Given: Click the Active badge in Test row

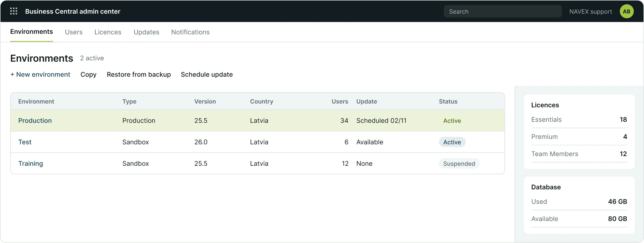Looking at the screenshot, I should [x=452, y=142].
